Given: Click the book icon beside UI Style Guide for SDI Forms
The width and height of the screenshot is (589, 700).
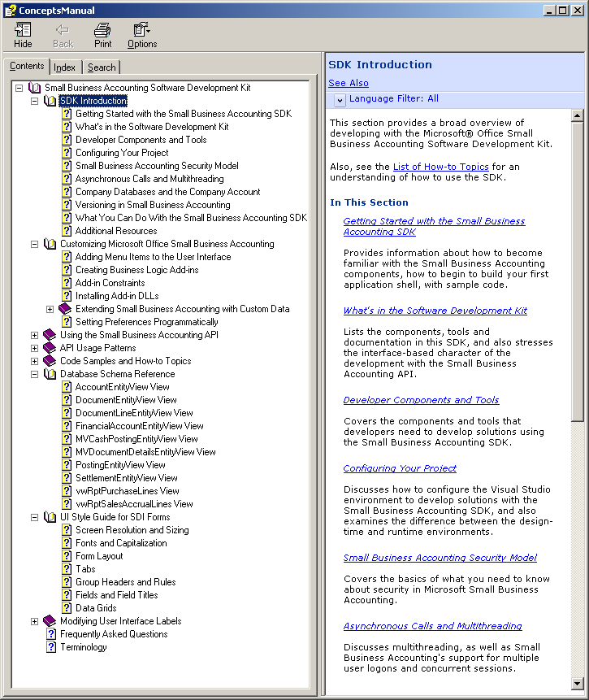Looking at the screenshot, I should (50, 517).
